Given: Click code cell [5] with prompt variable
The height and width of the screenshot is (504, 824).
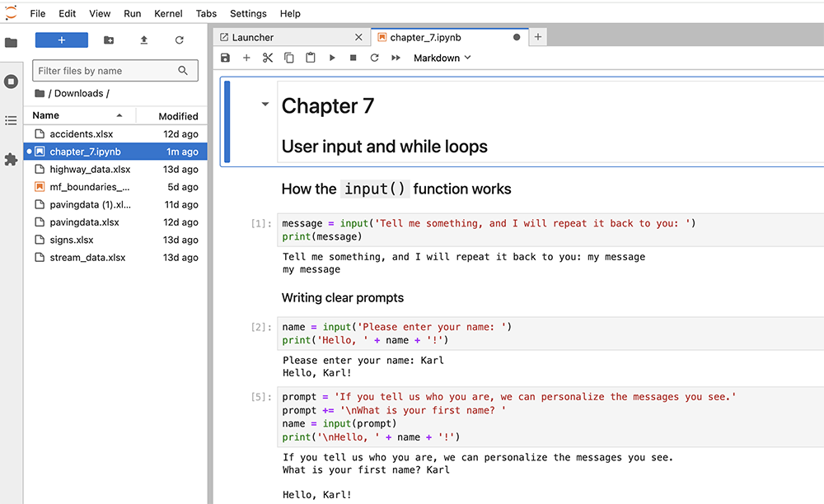Looking at the screenshot, I should click(552, 417).
